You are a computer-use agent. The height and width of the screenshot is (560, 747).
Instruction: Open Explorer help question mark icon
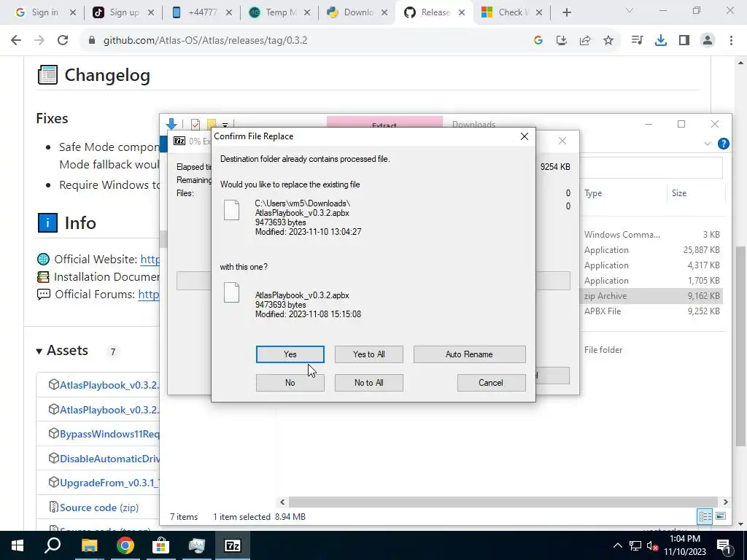click(723, 144)
